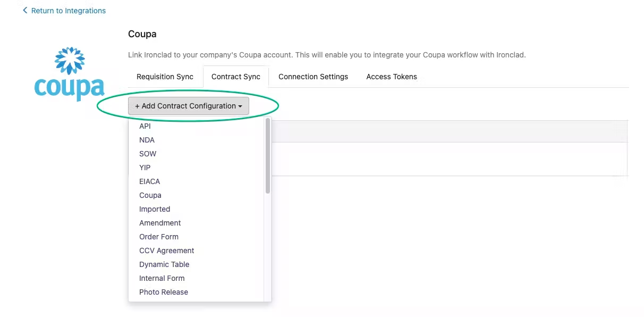
Task: Select the Contract Sync tab
Action: 236,77
